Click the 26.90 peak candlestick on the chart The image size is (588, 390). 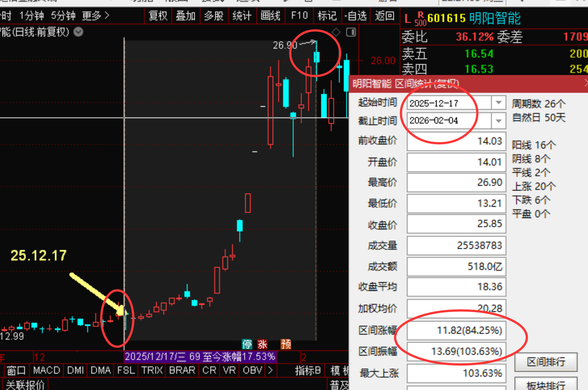pyautogui.click(x=316, y=57)
